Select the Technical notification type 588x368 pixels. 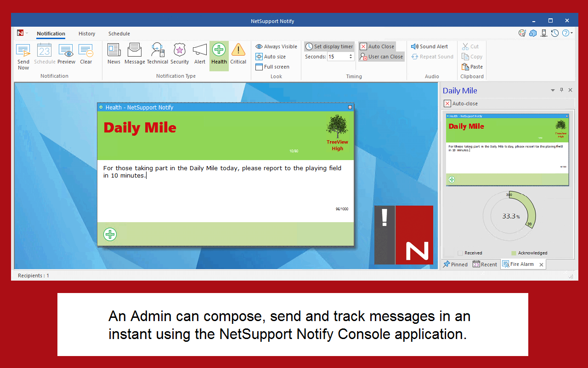click(157, 54)
